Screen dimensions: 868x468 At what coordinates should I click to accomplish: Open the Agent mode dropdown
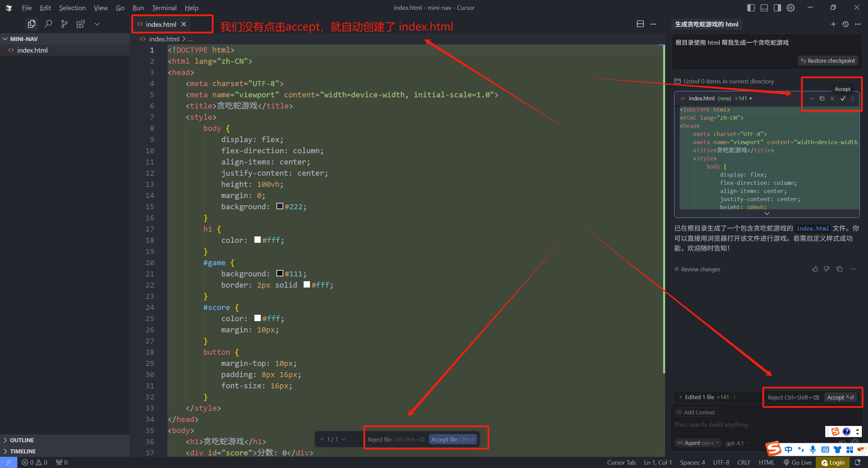click(698, 443)
